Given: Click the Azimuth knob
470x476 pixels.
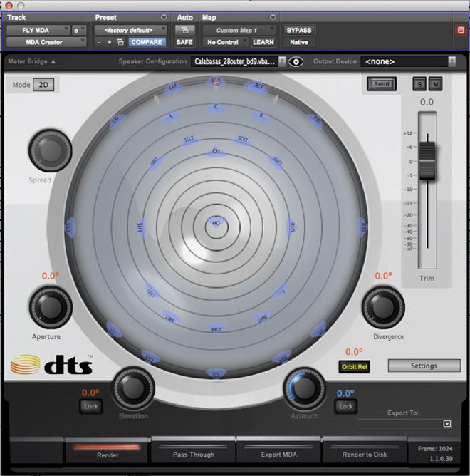Looking at the screenshot, I should (305, 388).
